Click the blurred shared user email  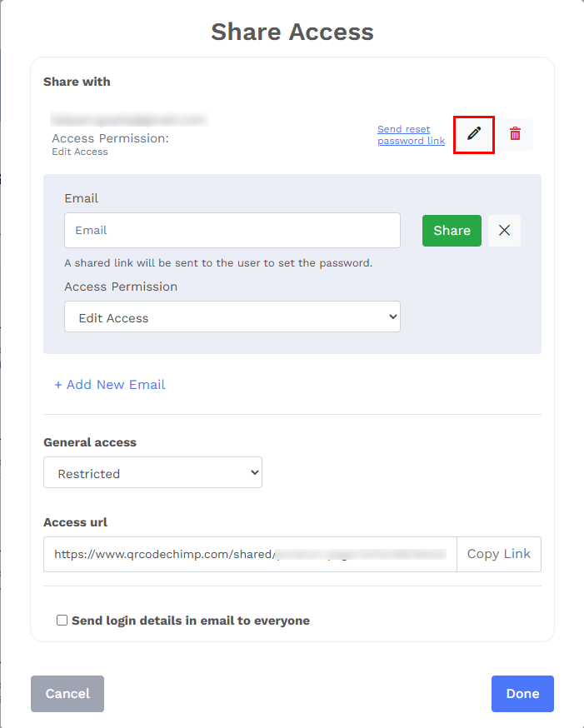128,120
